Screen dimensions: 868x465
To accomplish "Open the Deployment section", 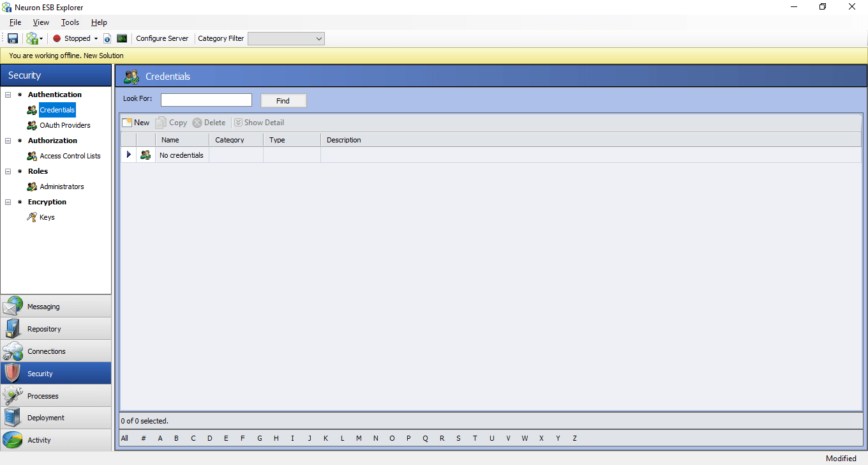I will [x=56, y=418].
